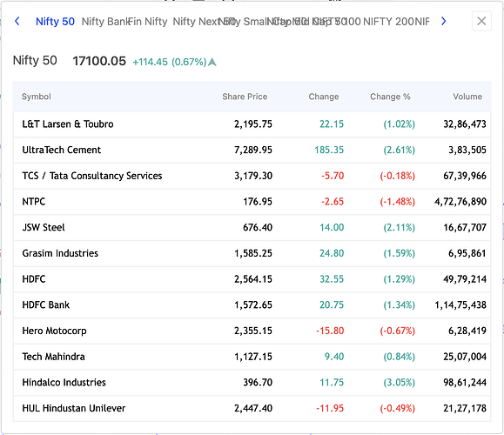This screenshot has height=435, width=504.
Task: Click the volume 1,14,75,438
Action: point(460,304)
